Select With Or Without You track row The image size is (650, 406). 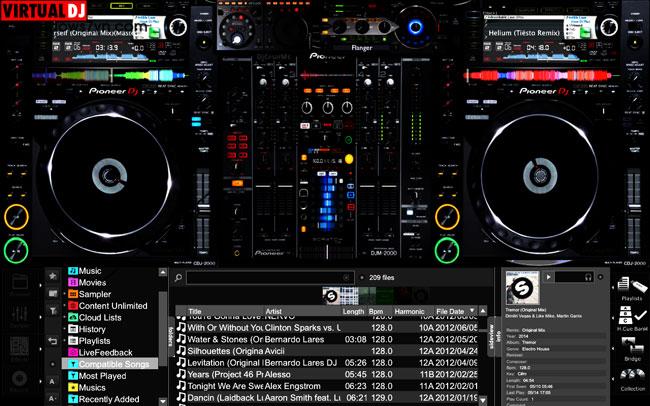pyautogui.click(x=327, y=328)
